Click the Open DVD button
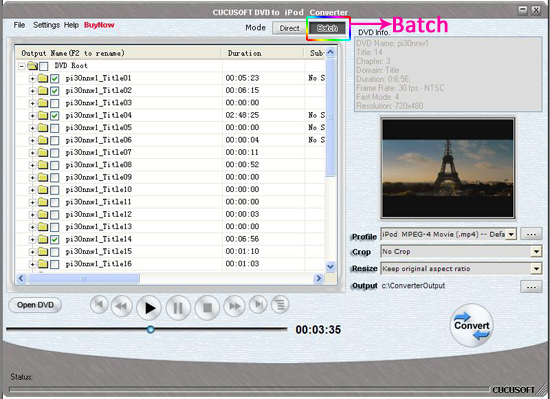The width and height of the screenshot is (550, 399). [x=35, y=305]
